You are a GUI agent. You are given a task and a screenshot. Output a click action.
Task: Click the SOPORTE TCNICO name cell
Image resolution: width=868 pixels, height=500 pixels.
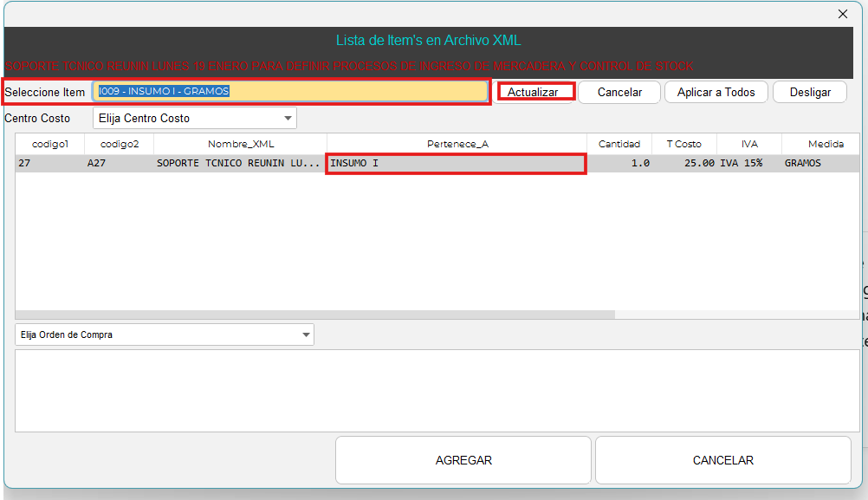coord(239,163)
